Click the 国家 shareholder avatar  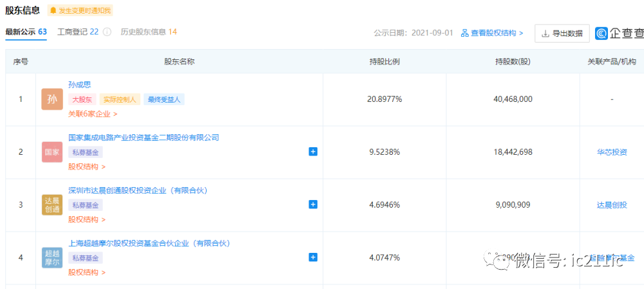52,152
